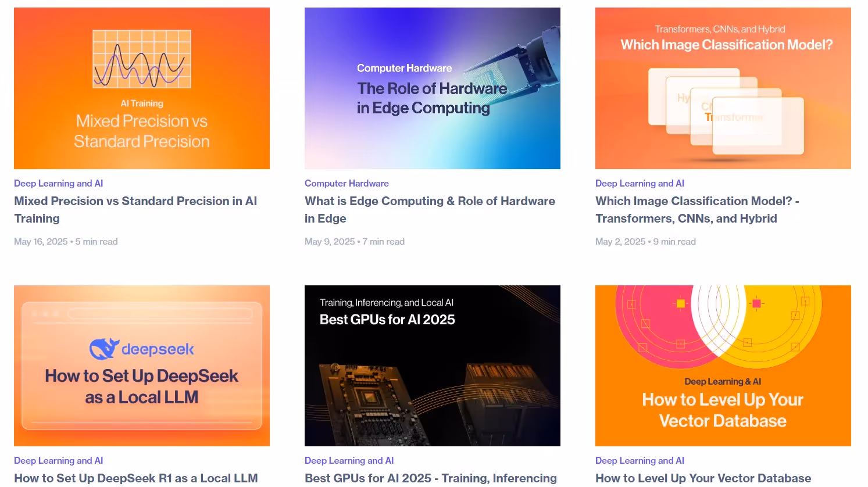Click Deep Learning and AI category above Image Classification
This screenshot has height=487, width=868.
click(640, 183)
